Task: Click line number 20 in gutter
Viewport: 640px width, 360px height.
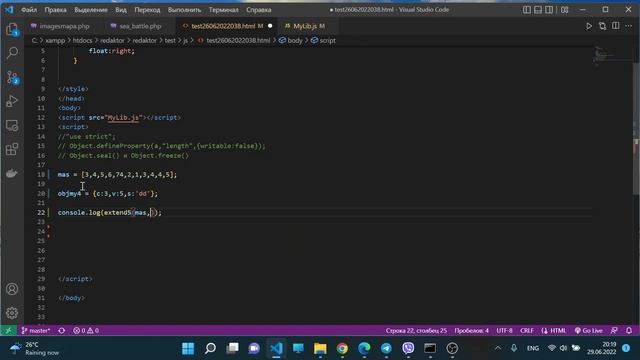Action: [x=41, y=193]
